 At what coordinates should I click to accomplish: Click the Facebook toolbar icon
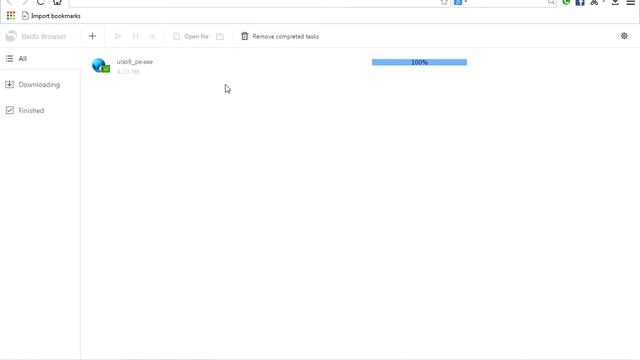tap(580, 2)
